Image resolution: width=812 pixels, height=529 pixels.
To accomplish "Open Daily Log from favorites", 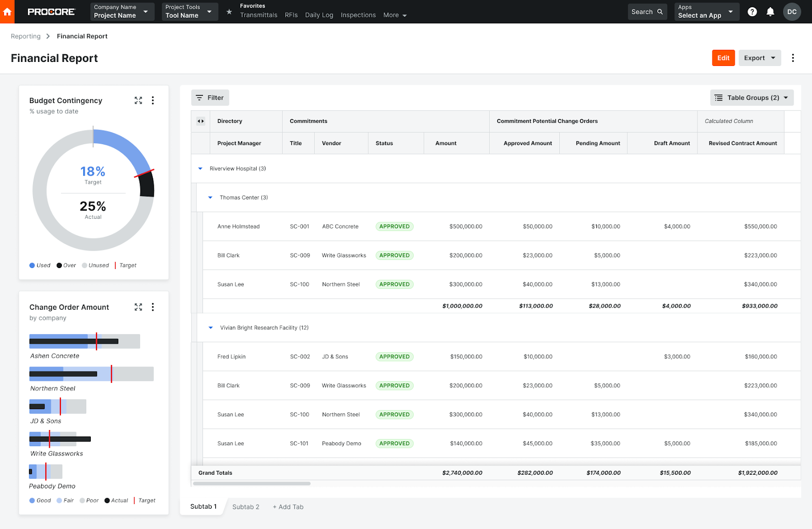I will click(x=319, y=15).
